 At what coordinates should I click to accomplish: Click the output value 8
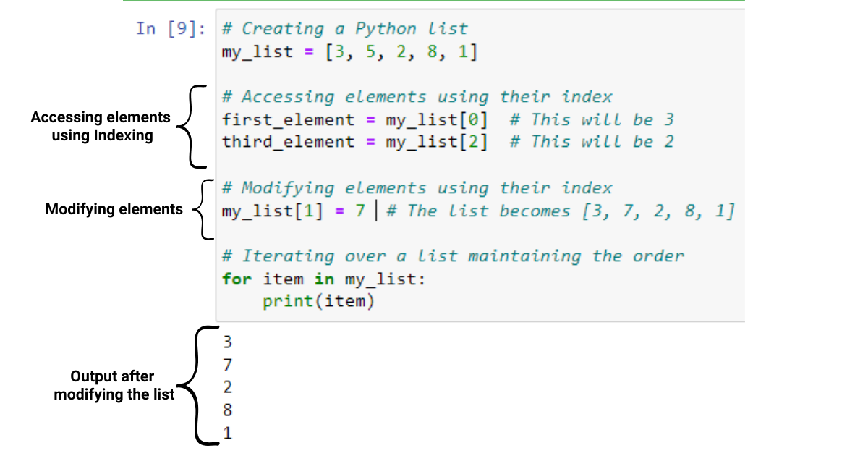coord(228,410)
